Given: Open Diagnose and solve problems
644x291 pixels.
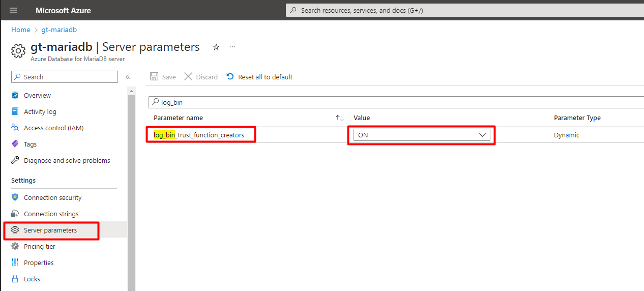Looking at the screenshot, I should tap(67, 160).
